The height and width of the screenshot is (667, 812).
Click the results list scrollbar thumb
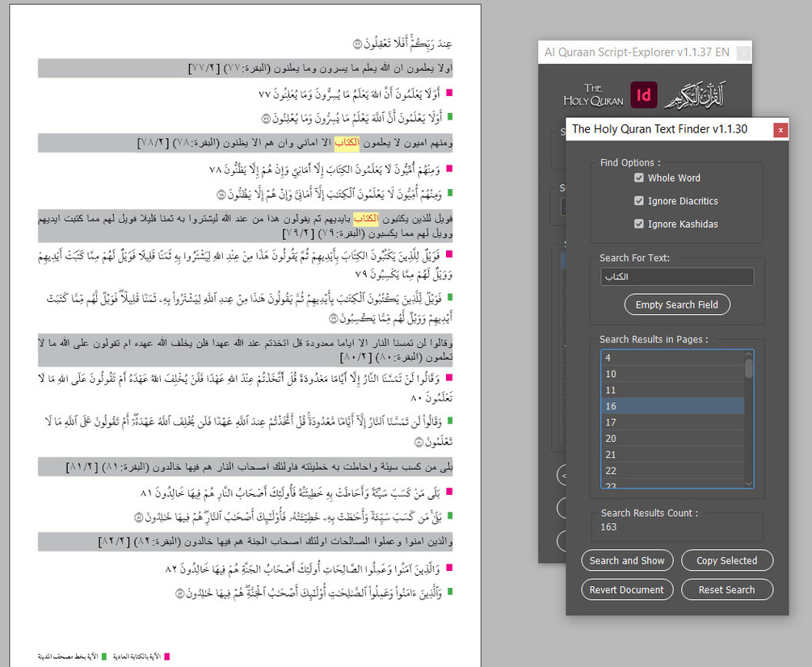[749, 368]
